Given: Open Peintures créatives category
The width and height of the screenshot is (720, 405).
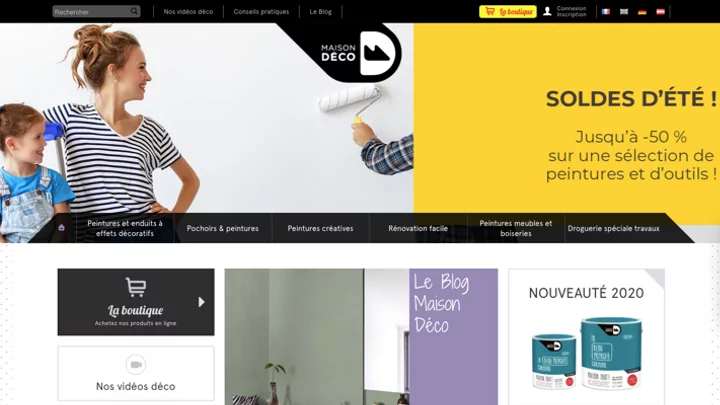Looking at the screenshot, I should 321,228.
